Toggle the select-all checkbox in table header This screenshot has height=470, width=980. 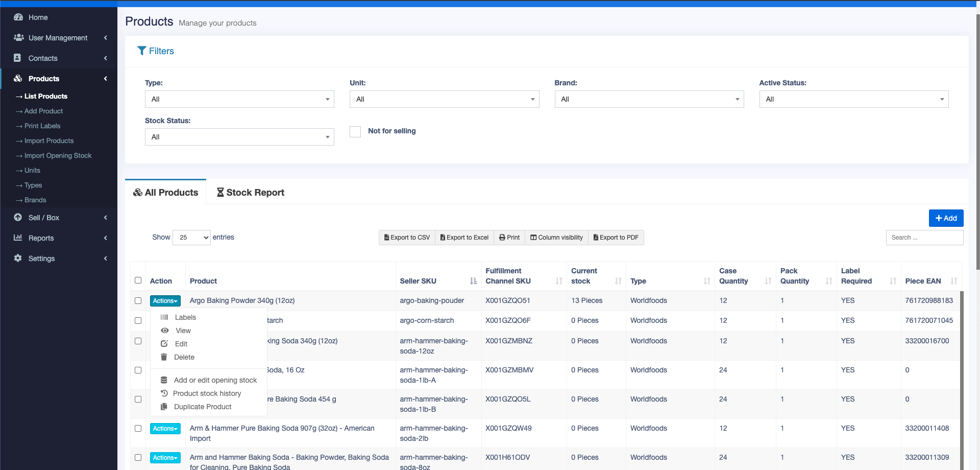[138, 280]
